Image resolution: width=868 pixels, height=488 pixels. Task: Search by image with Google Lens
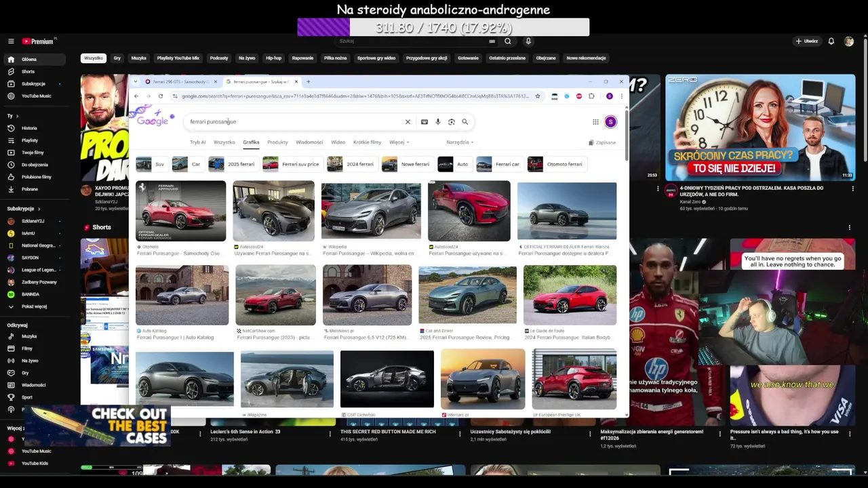[x=451, y=122]
